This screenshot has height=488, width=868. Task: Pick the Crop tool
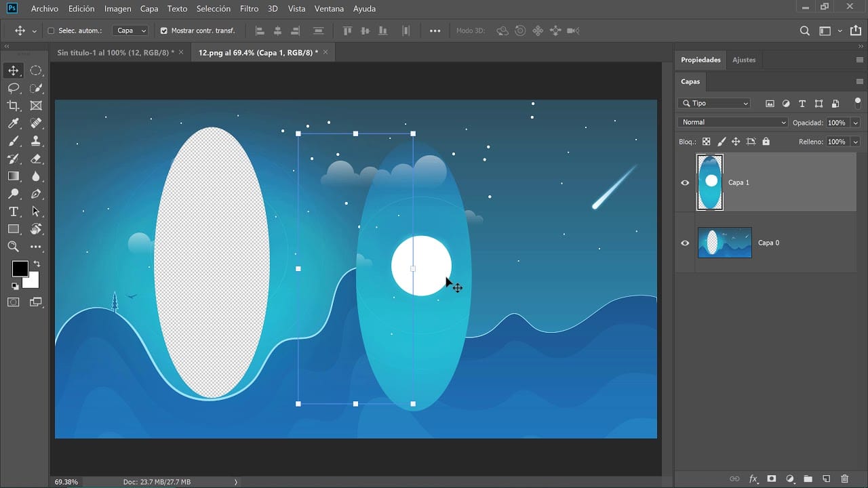tap(14, 106)
